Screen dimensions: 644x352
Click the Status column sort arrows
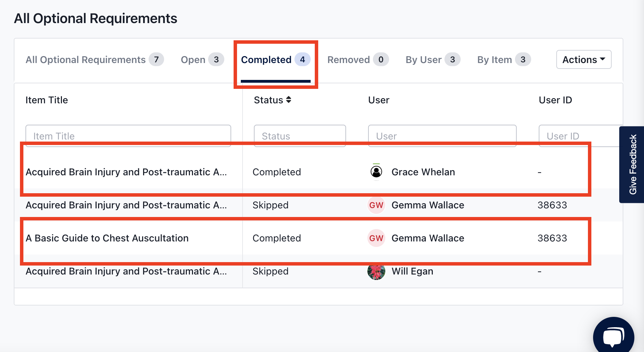[288, 100]
